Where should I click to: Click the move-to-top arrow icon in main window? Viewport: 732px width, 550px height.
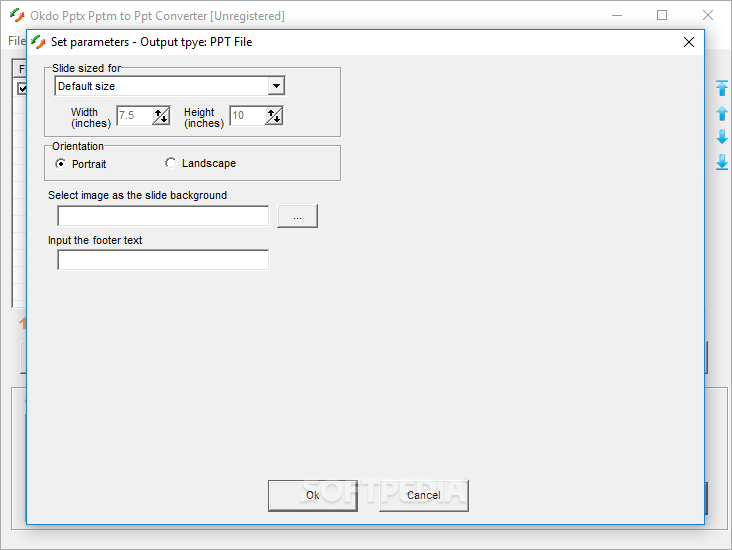[x=722, y=88]
